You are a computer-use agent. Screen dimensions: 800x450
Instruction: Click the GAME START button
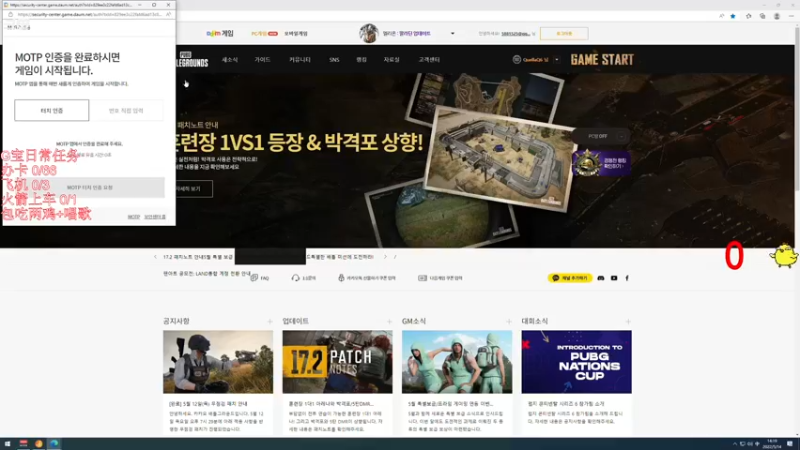[x=602, y=60]
